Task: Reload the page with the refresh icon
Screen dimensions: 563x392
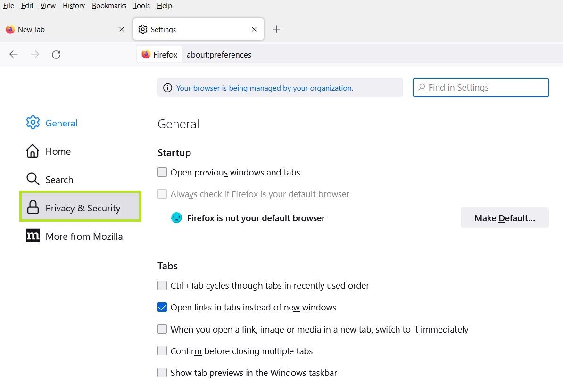Action: click(x=56, y=55)
